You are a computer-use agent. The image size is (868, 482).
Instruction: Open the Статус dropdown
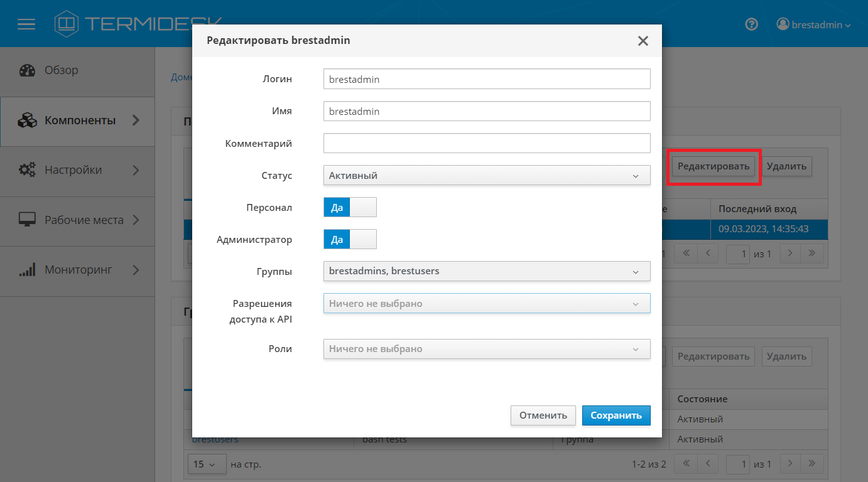coord(486,176)
